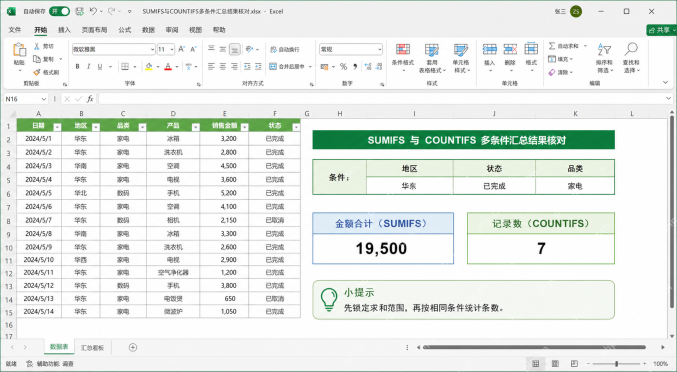Click the Save icon in title bar
677x372 pixels.
79,11
